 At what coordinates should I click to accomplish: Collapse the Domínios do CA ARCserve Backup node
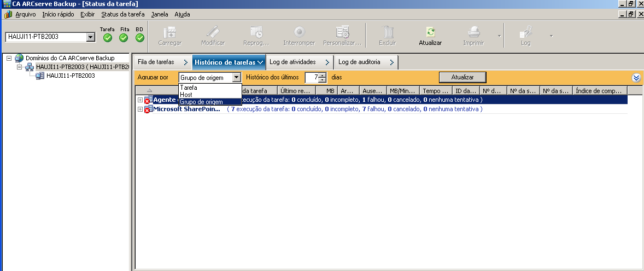point(9,58)
